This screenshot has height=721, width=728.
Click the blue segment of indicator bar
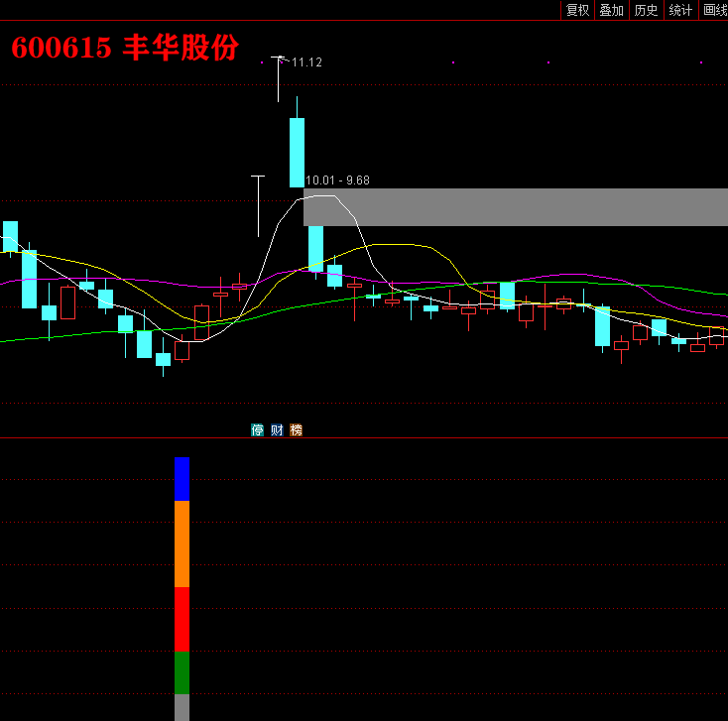tap(182, 479)
